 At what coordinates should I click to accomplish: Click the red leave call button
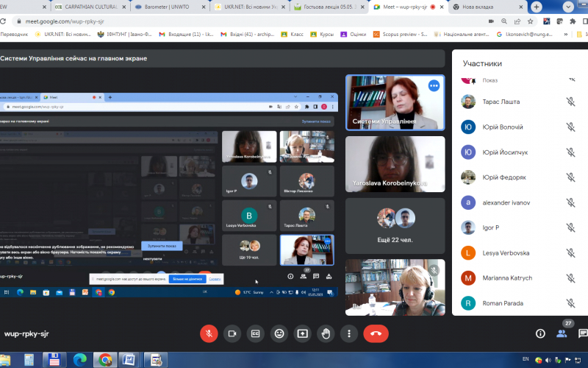pyautogui.click(x=376, y=333)
